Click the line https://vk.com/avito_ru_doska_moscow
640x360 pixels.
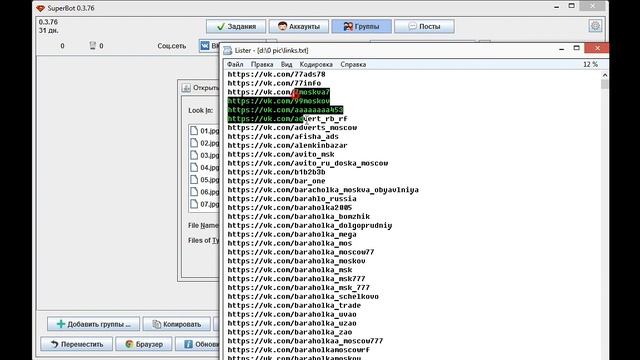pyautogui.click(x=308, y=163)
